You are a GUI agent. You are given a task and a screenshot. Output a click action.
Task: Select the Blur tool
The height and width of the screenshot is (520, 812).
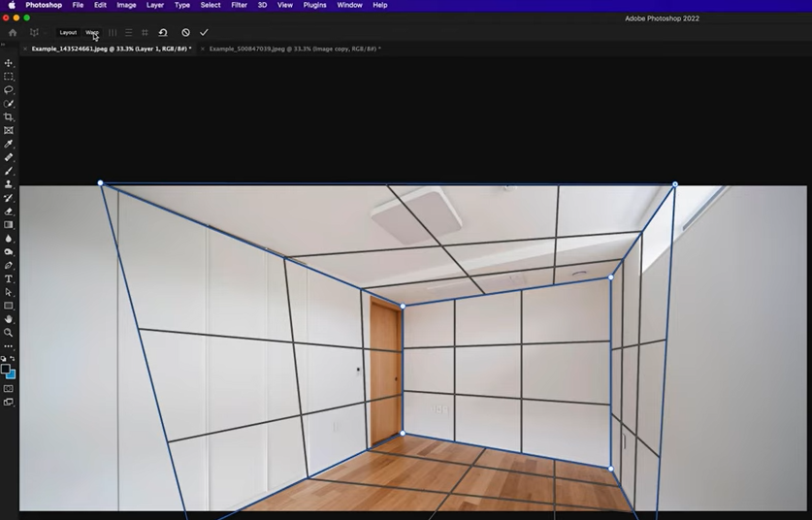9,239
